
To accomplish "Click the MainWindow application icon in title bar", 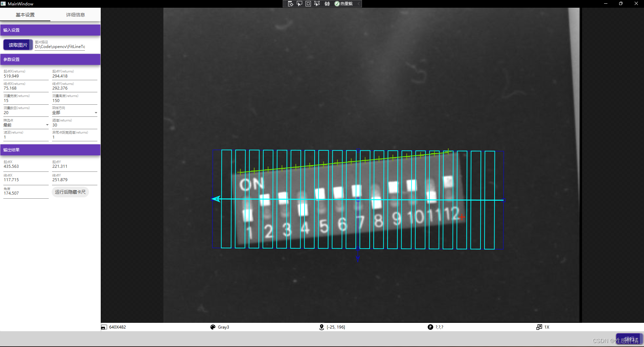I will tap(3, 4).
